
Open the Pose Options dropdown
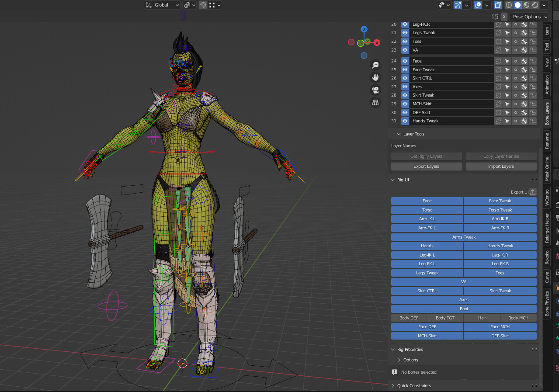528,17
